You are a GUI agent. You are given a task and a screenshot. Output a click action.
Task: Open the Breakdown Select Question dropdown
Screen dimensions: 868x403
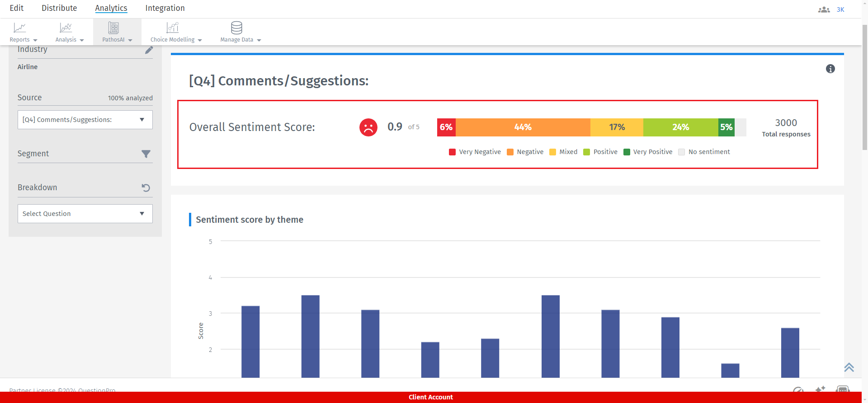coord(85,214)
